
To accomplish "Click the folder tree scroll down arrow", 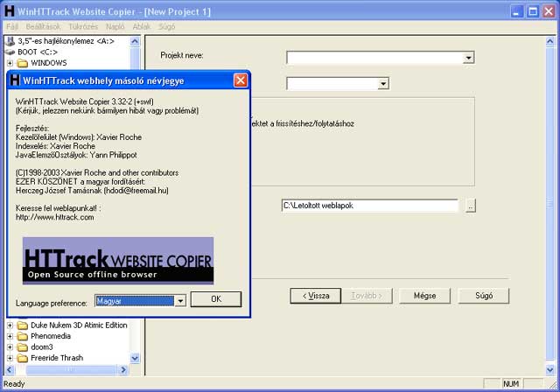I will 135,358.
